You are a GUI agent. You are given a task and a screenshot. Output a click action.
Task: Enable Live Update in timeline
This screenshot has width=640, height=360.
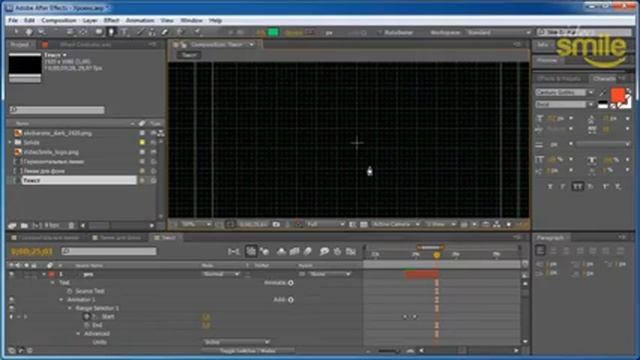click(x=251, y=251)
